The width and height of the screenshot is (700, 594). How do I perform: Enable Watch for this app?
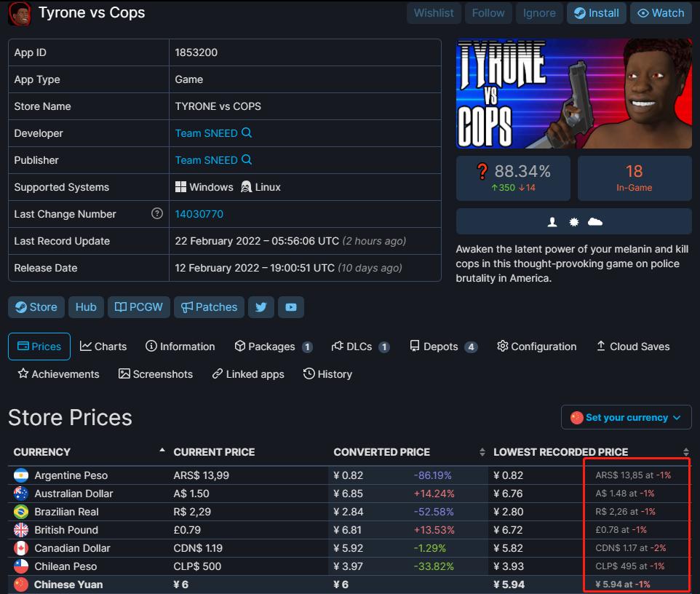coord(661,12)
